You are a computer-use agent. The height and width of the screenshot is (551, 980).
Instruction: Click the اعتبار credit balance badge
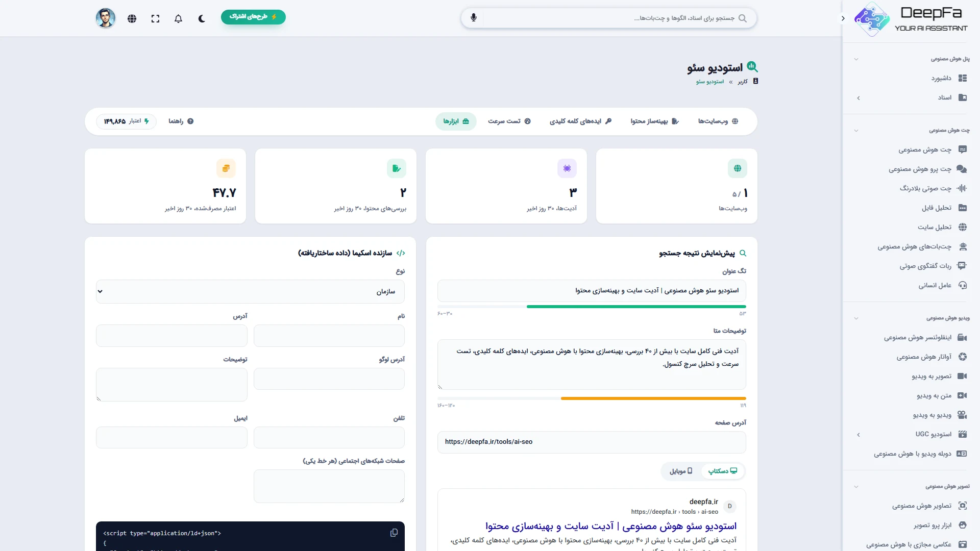[126, 121]
